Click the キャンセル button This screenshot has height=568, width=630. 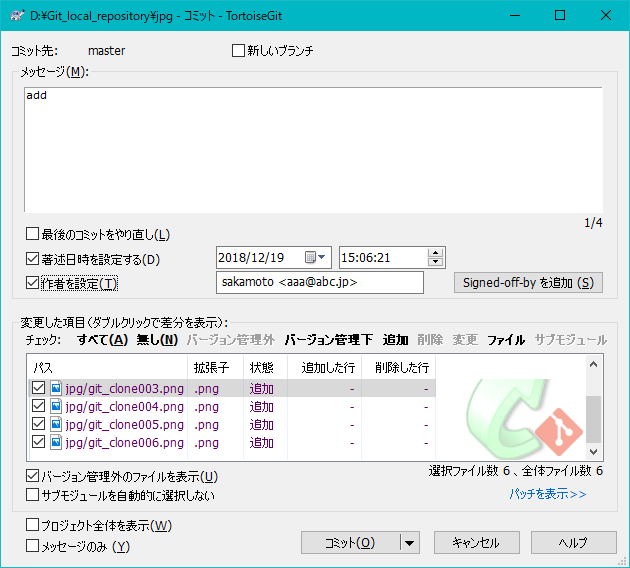tap(477, 543)
